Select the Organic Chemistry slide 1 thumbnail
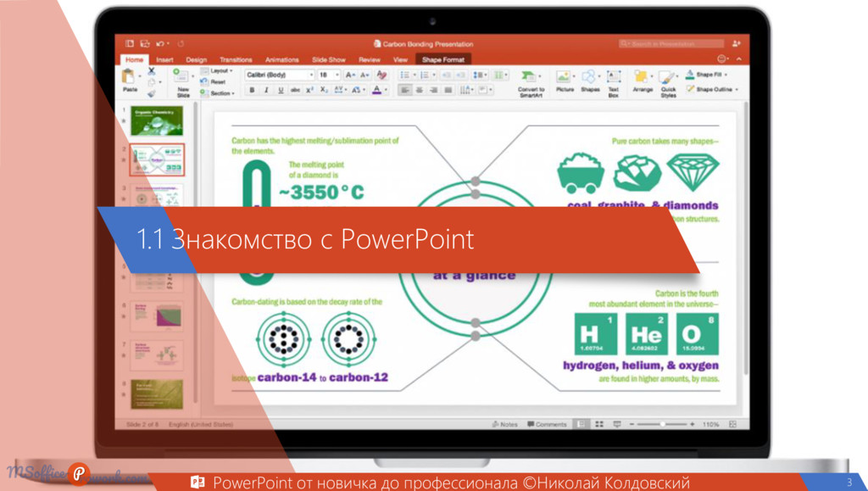 [156, 120]
